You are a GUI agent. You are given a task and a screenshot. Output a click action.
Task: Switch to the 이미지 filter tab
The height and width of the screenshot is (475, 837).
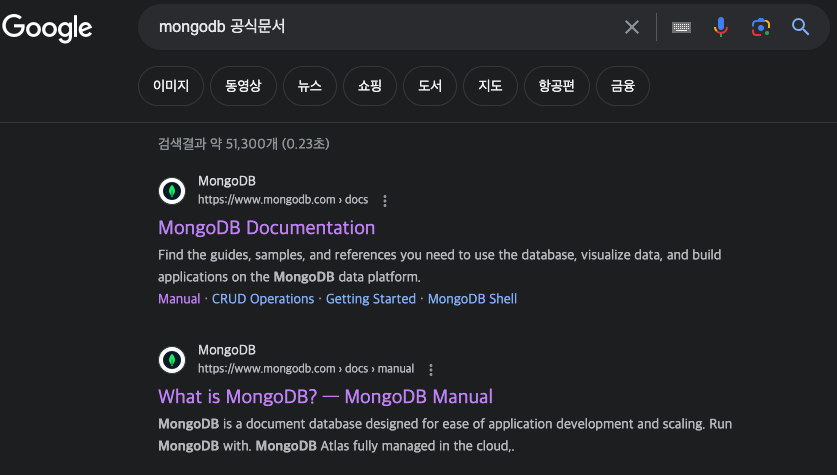click(x=171, y=86)
